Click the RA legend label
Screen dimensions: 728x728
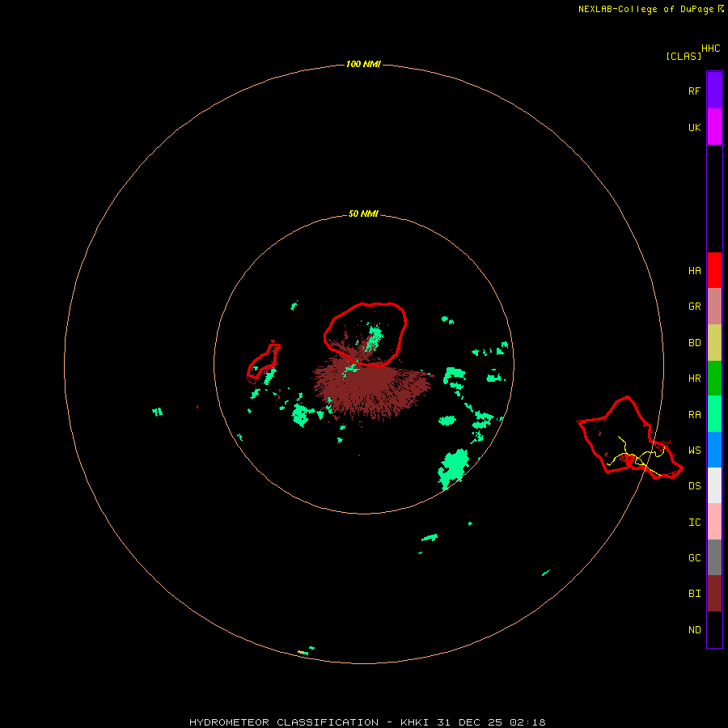click(695, 414)
